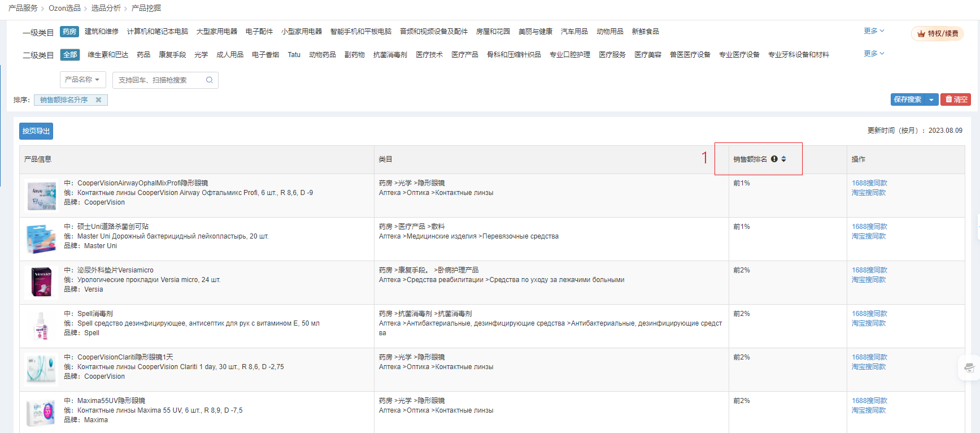Focus the product search input field
980x433 pixels.
[x=158, y=80]
